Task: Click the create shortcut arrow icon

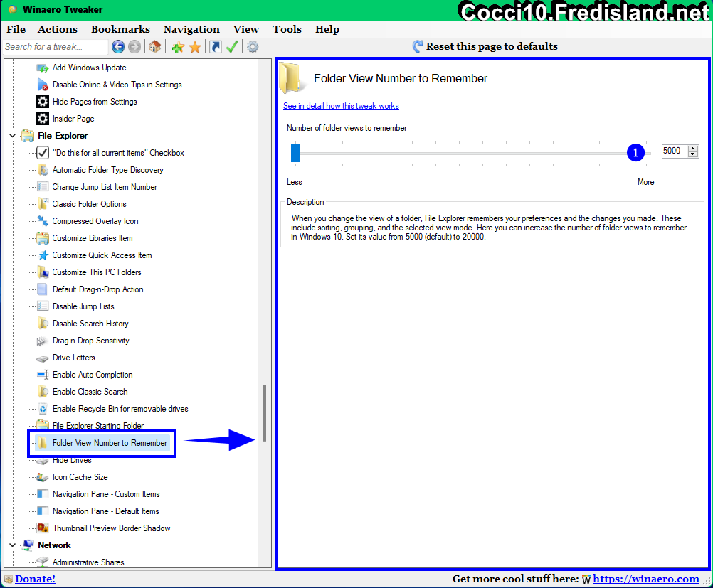Action: (x=216, y=47)
